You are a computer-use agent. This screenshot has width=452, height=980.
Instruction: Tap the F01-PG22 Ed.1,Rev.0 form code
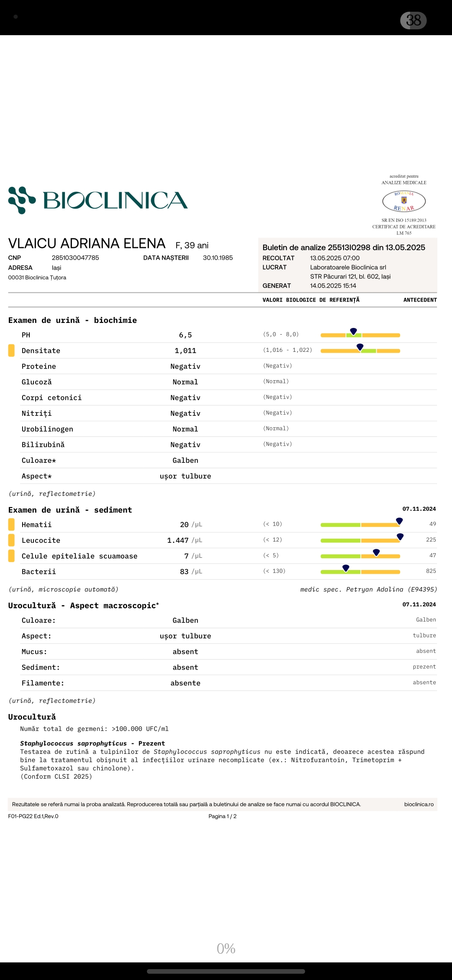tap(33, 816)
